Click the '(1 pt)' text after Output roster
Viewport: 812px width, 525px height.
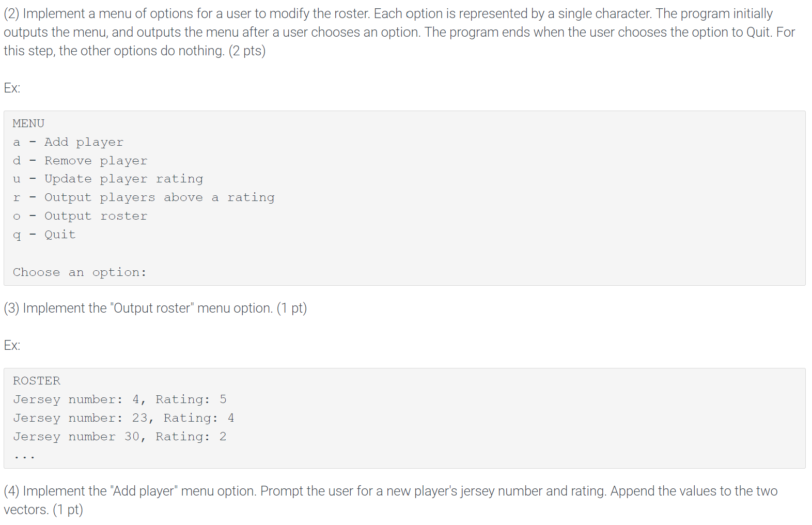292,308
